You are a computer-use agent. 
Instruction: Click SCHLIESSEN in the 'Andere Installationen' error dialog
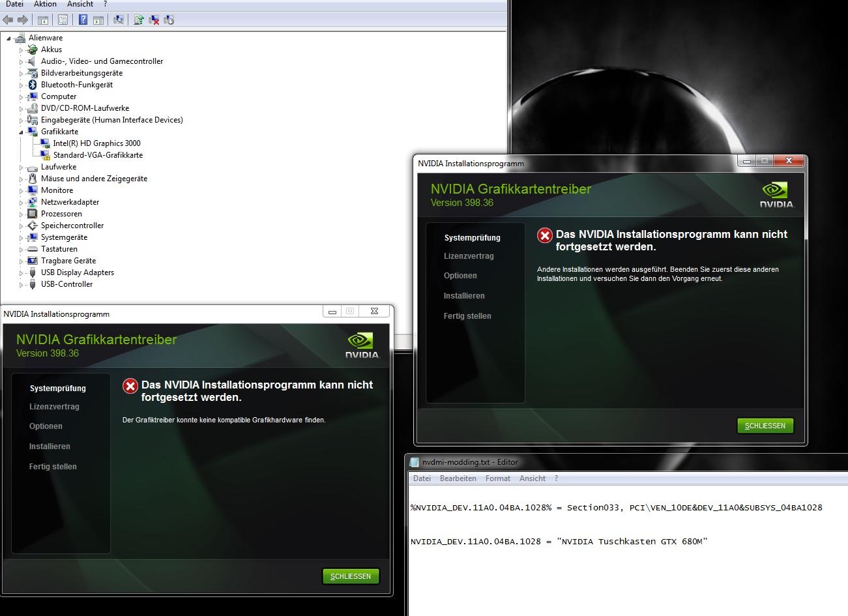pyautogui.click(x=765, y=426)
